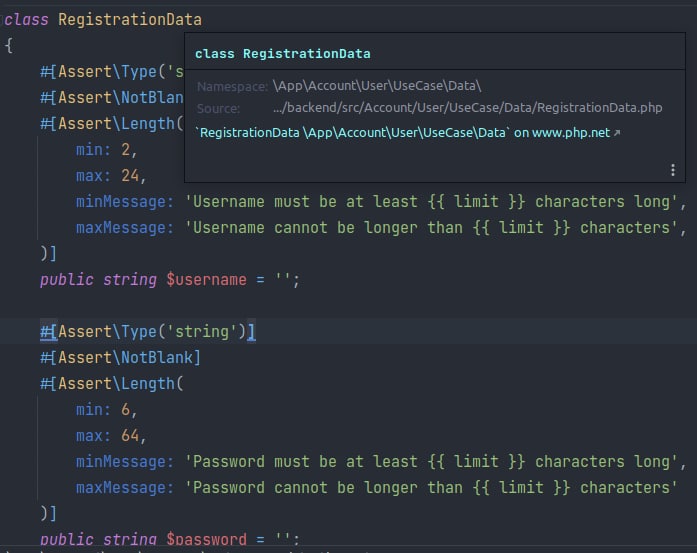697x553 pixels.
Task: Click the Username minMessage string
Action: (431, 202)
